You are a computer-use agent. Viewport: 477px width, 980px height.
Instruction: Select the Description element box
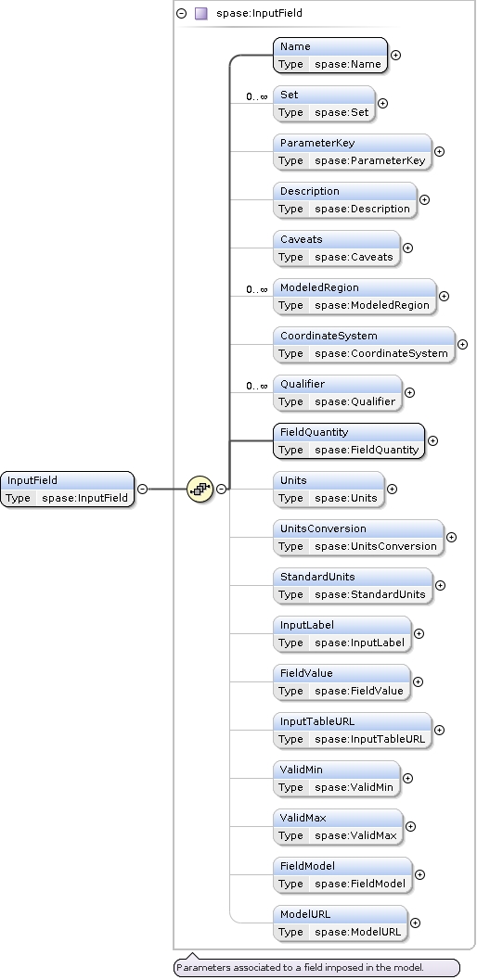tap(345, 200)
